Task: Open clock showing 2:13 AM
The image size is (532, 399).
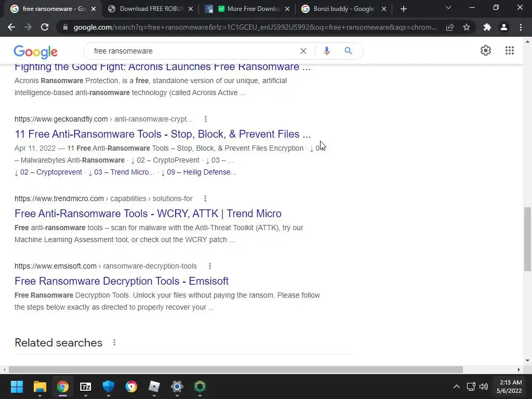Action: pos(509,387)
